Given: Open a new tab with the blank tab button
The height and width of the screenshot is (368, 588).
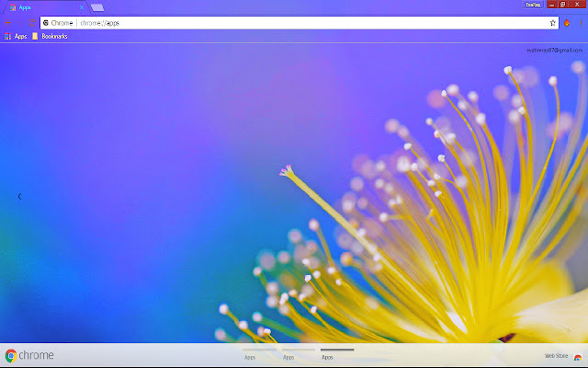Looking at the screenshot, I should (97, 7).
